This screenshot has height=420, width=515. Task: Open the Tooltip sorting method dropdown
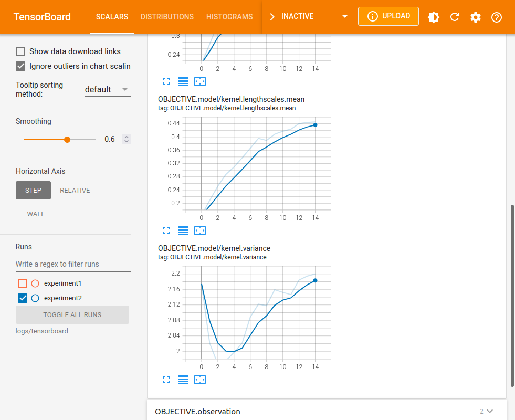[108, 89]
